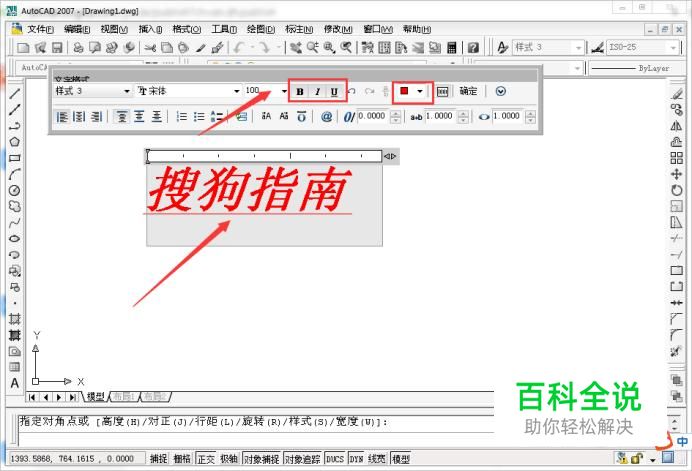
Task: Click the width factor 1.0000 field
Action: click(508, 116)
